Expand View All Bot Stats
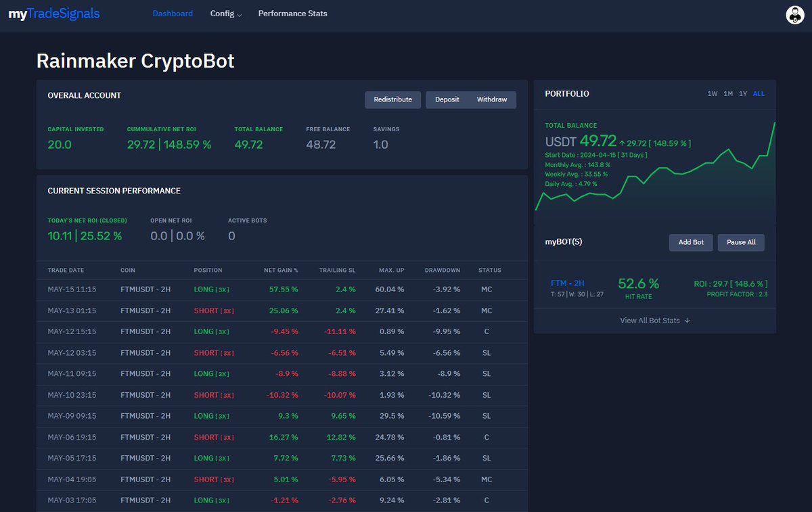 (x=655, y=321)
